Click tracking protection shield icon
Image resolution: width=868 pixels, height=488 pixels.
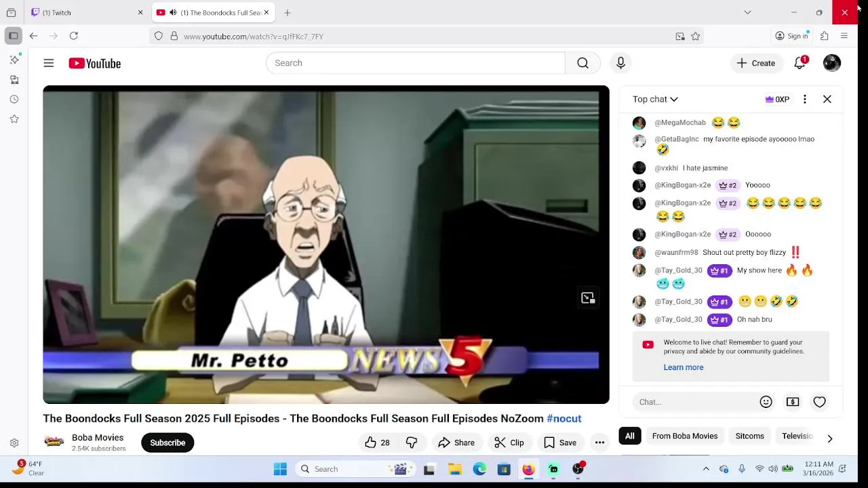pos(159,37)
